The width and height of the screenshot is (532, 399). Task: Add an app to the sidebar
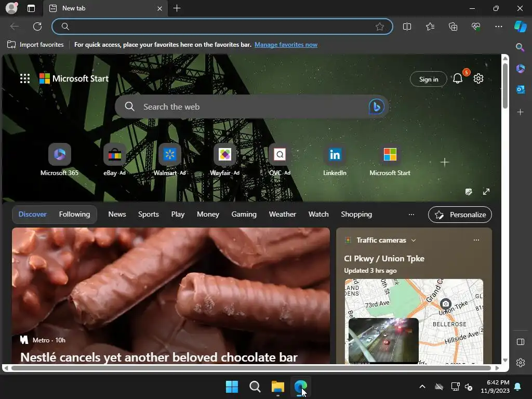[520, 112]
